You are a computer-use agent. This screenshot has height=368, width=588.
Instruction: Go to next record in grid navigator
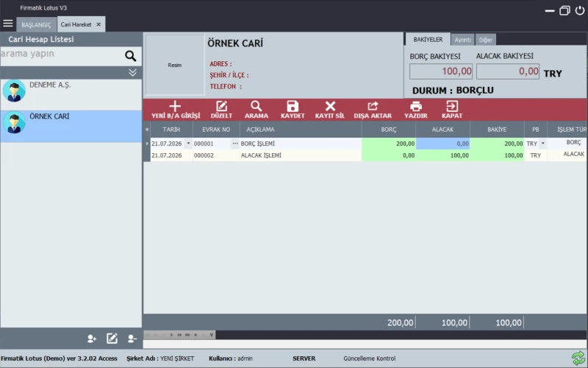click(x=171, y=335)
